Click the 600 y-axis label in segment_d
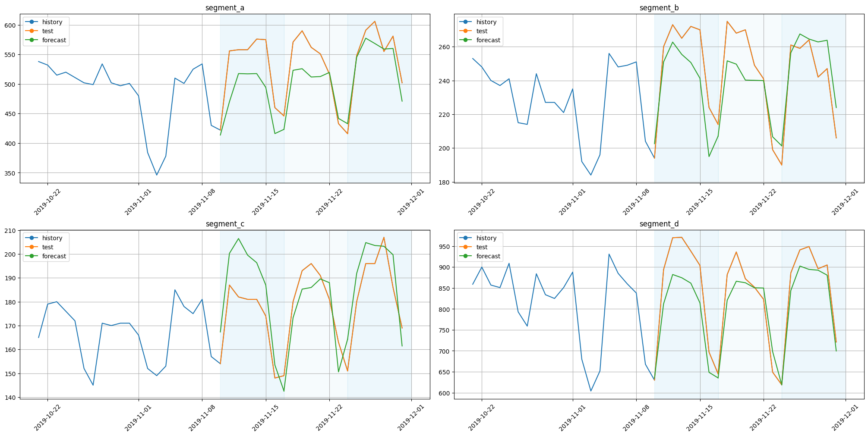 tap(445, 393)
